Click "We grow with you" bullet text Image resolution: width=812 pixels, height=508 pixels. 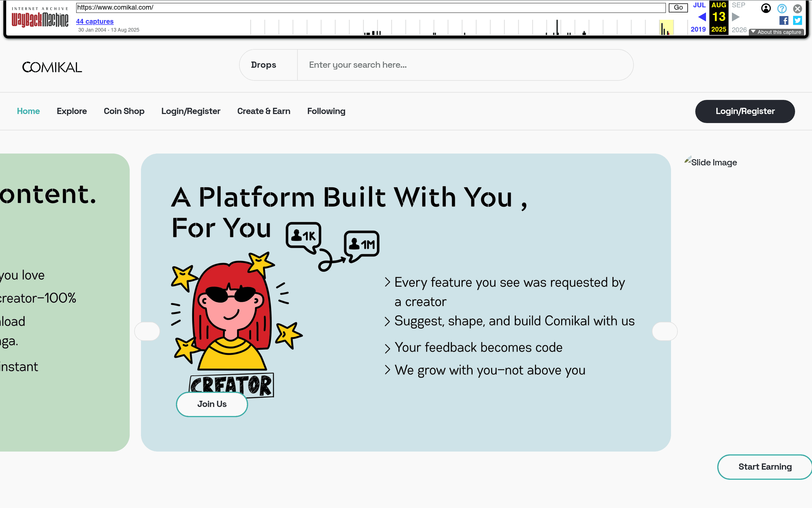tap(490, 370)
